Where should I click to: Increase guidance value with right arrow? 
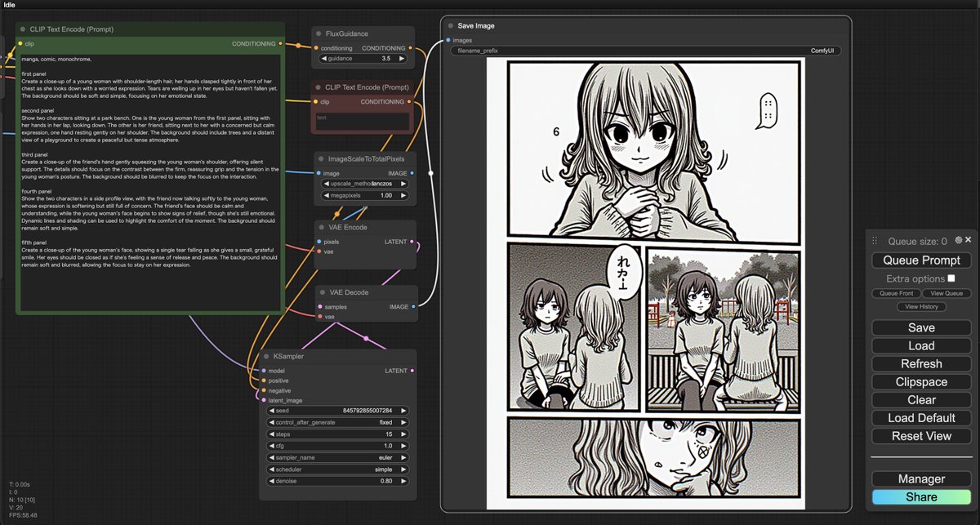click(x=403, y=59)
